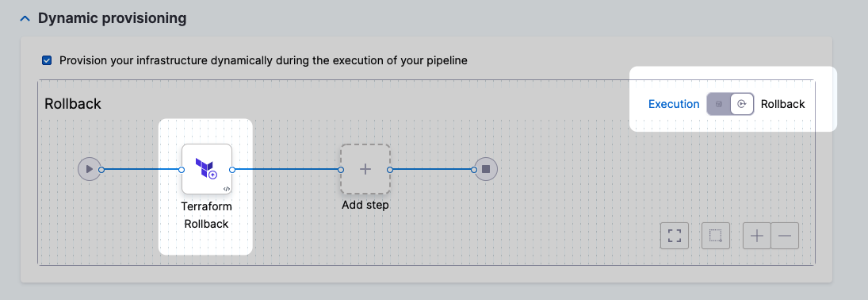868x300 pixels.
Task: Collapse the Dynamic provisioning section chevron
Action: (25, 18)
